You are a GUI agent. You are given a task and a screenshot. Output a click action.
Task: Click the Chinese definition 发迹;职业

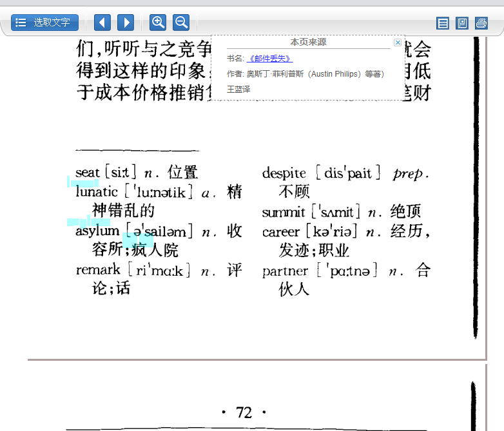[x=314, y=251]
